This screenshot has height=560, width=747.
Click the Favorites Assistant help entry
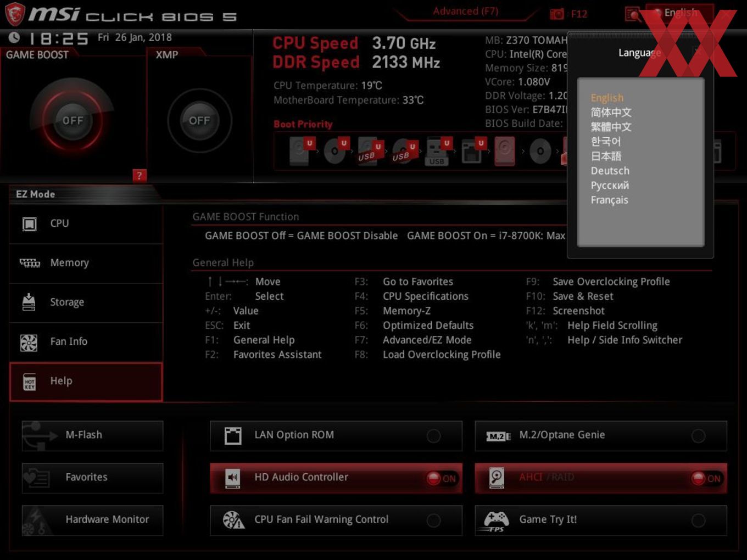point(277,355)
